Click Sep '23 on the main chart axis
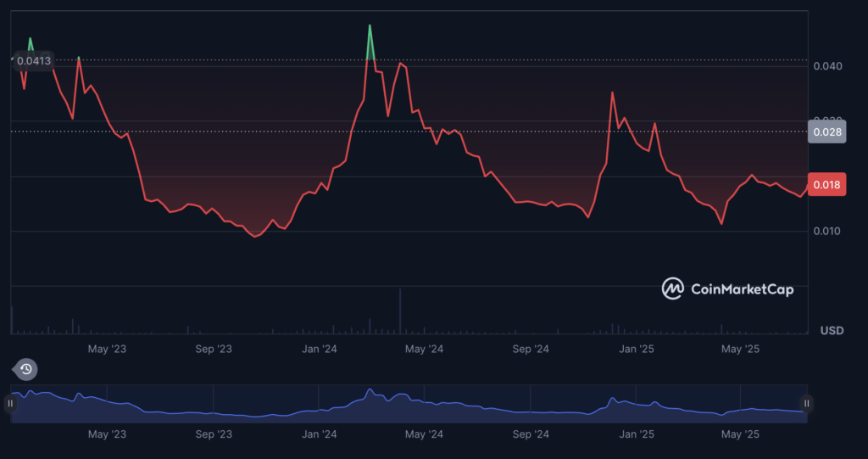Screen dimensions: 868x459 (x=213, y=349)
